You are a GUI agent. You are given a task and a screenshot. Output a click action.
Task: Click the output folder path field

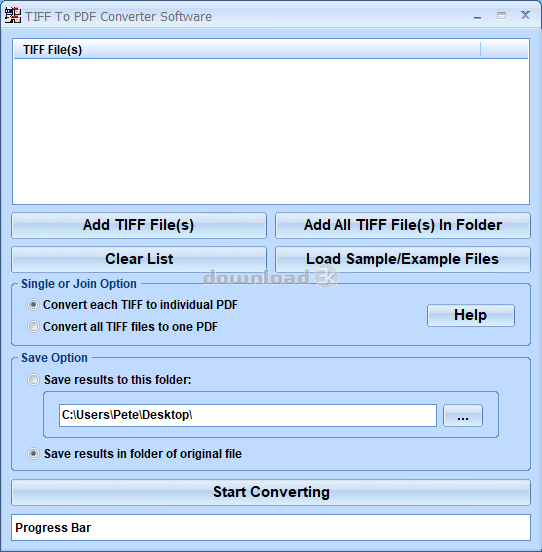[x=248, y=415]
